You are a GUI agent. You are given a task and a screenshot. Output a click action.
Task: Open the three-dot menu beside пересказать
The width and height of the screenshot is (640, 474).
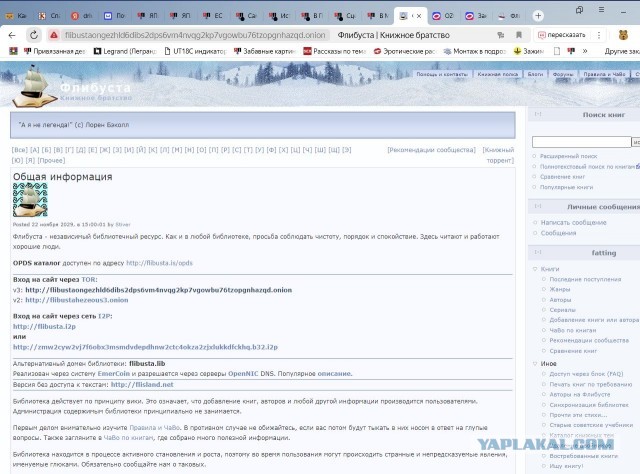599,35
